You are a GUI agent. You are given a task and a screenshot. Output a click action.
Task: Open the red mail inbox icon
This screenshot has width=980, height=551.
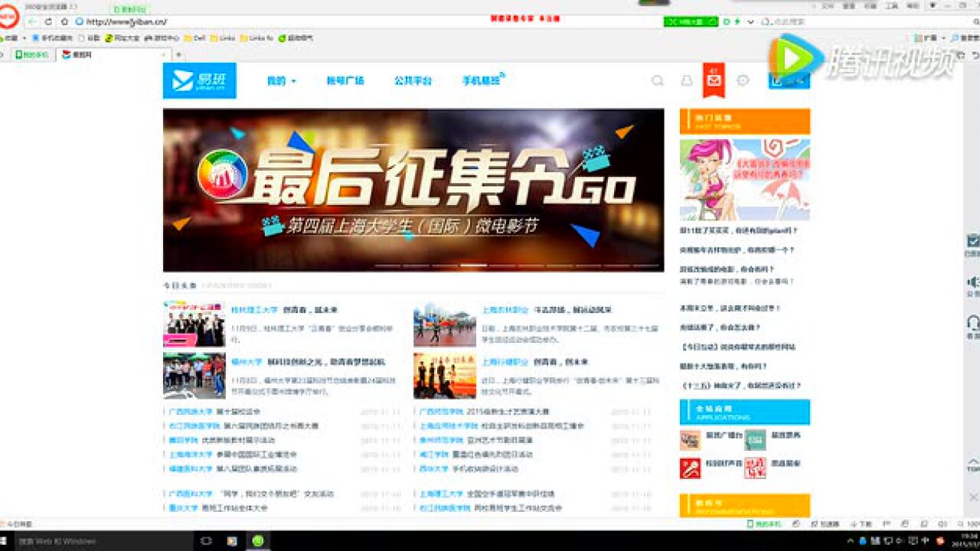tap(714, 80)
